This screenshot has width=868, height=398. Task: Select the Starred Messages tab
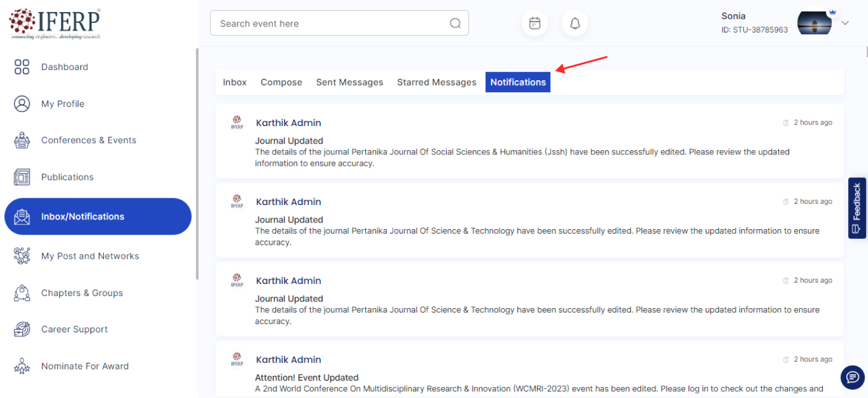pyautogui.click(x=436, y=82)
